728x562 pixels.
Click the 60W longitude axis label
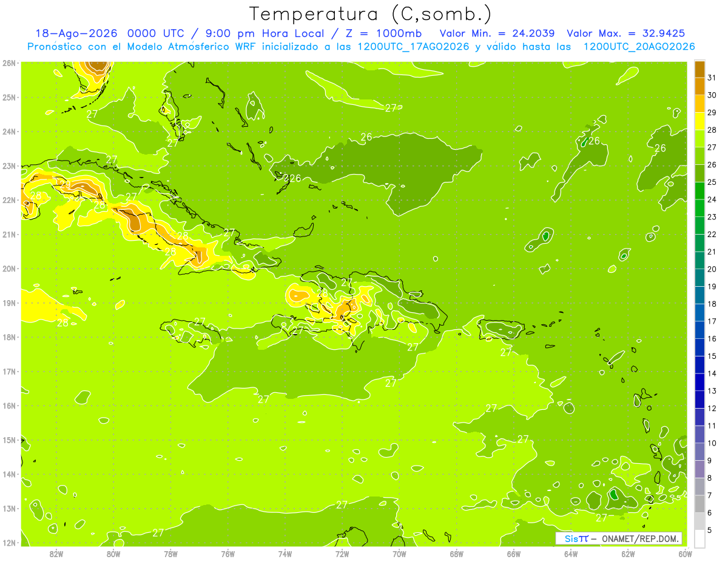[686, 554]
